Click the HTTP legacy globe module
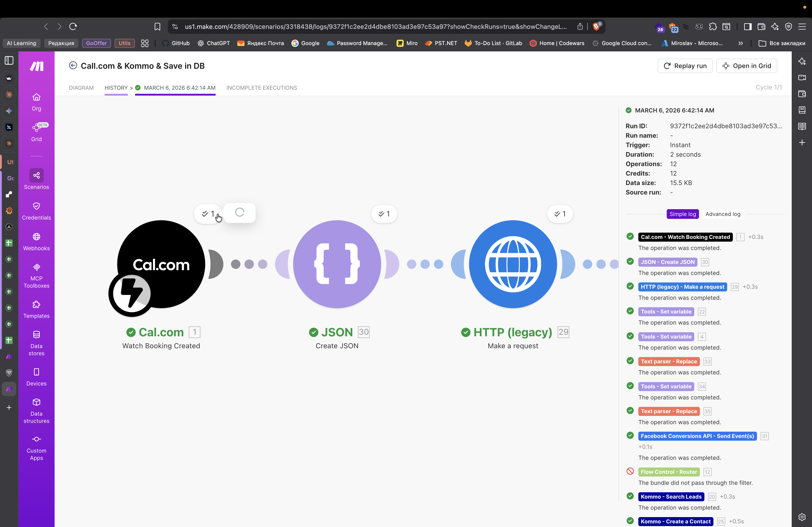 pyautogui.click(x=513, y=264)
